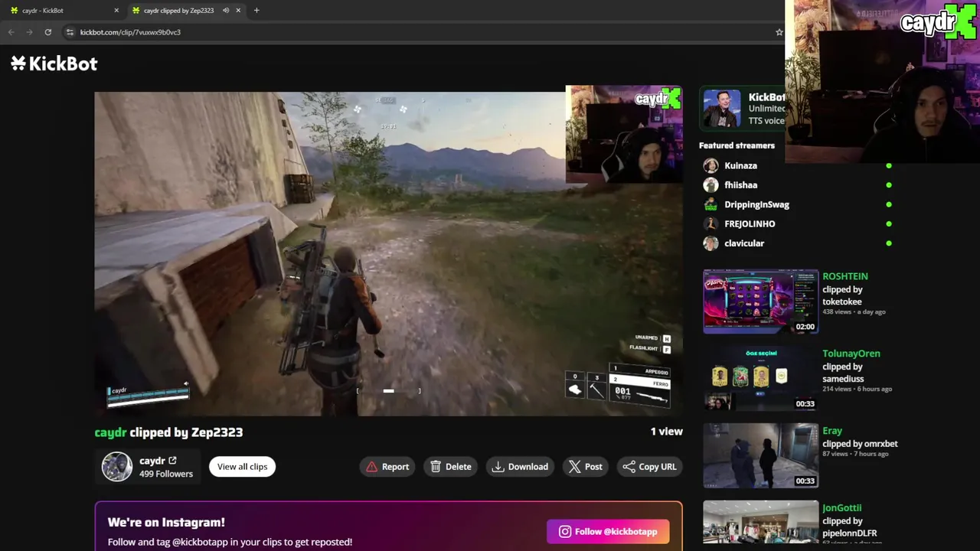Open the Eray clip thumbnail
The width and height of the screenshot is (980, 551).
coord(761,456)
